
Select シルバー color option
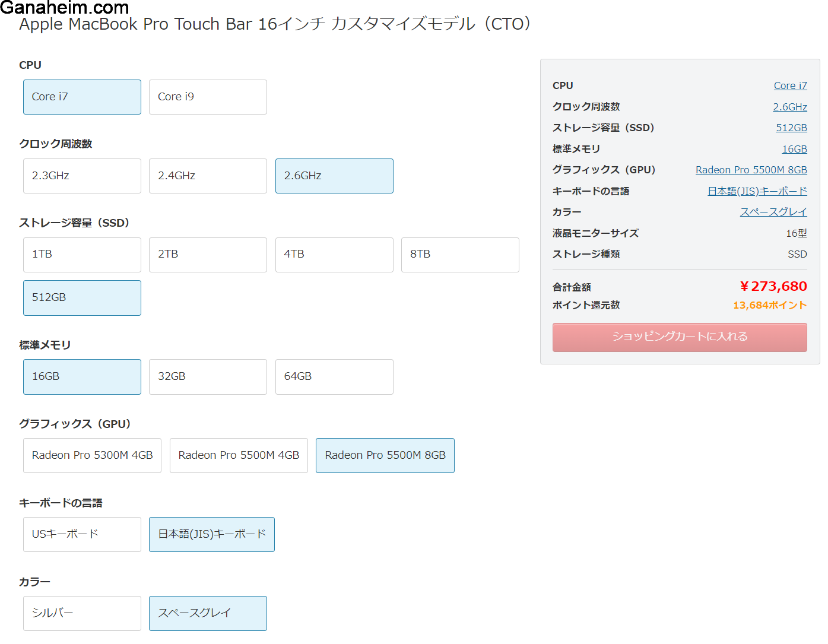pyautogui.click(x=82, y=613)
